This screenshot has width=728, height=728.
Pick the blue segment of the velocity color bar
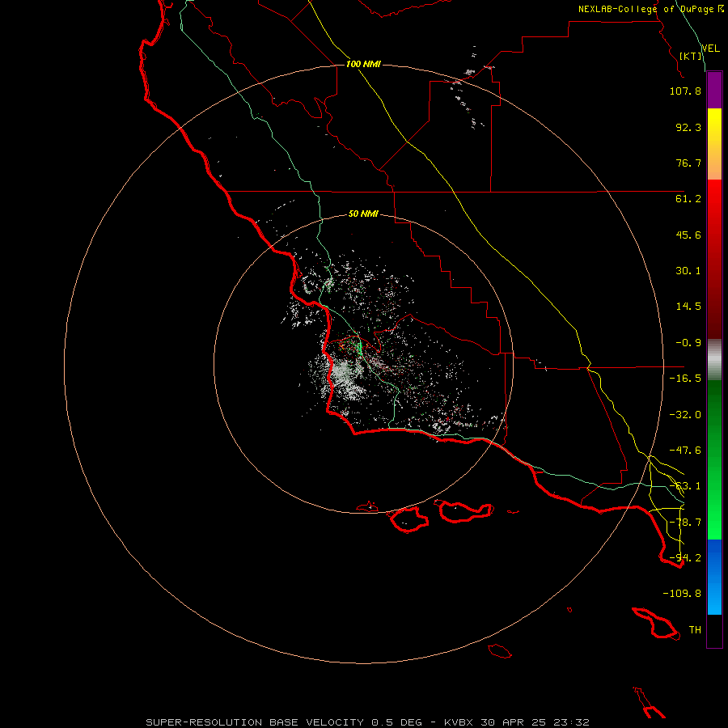[x=714, y=577]
